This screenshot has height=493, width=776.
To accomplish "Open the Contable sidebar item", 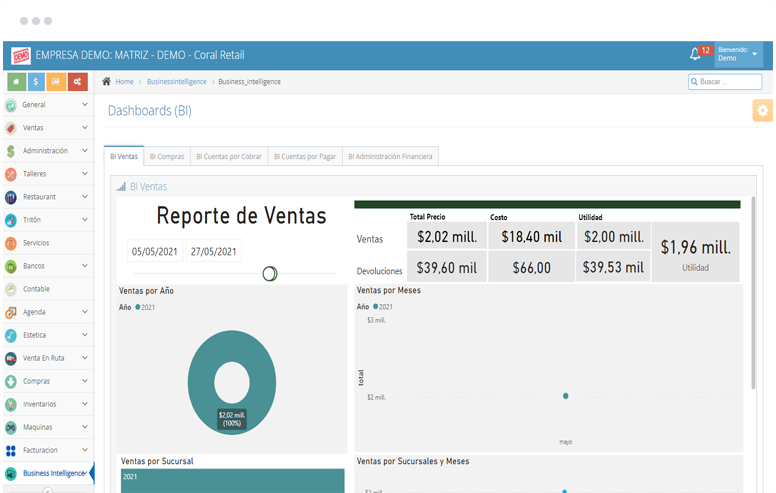I will pos(48,289).
